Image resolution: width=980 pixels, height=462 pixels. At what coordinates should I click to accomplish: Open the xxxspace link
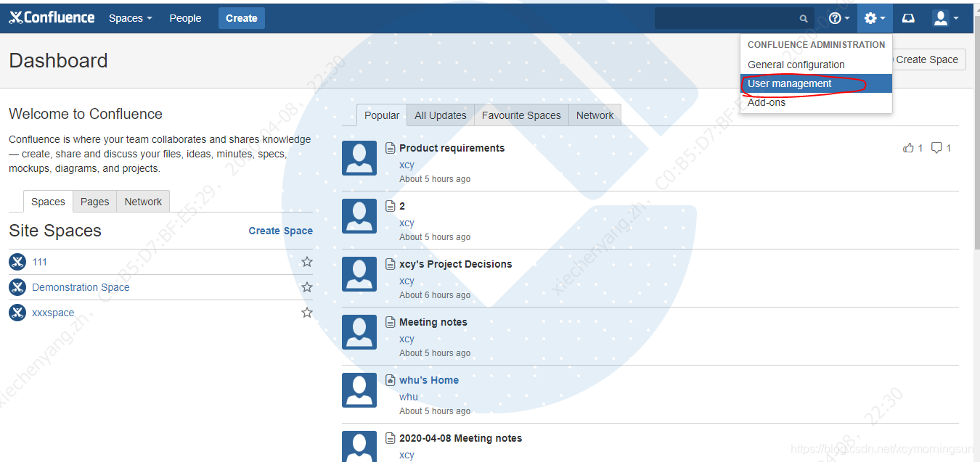53,313
